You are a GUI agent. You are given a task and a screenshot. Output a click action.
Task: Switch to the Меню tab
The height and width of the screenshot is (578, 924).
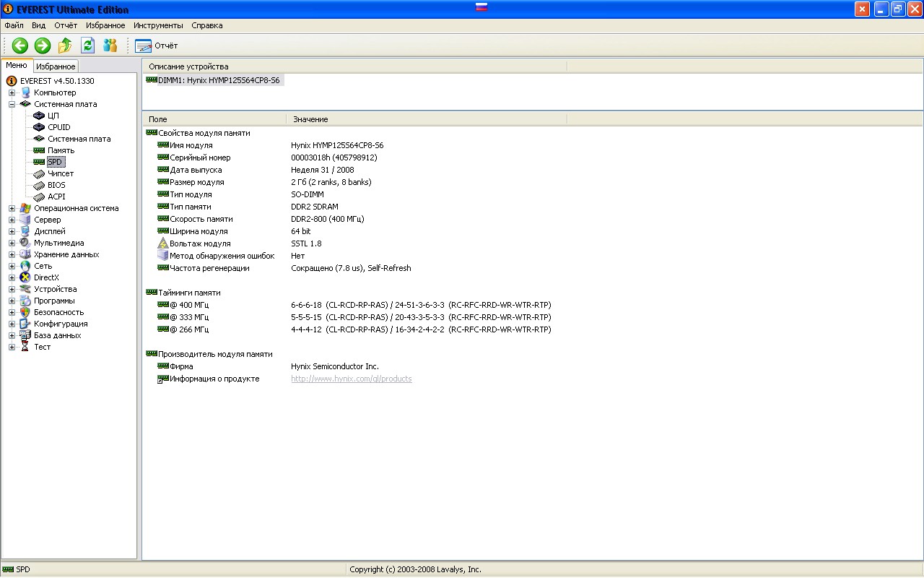17,65
